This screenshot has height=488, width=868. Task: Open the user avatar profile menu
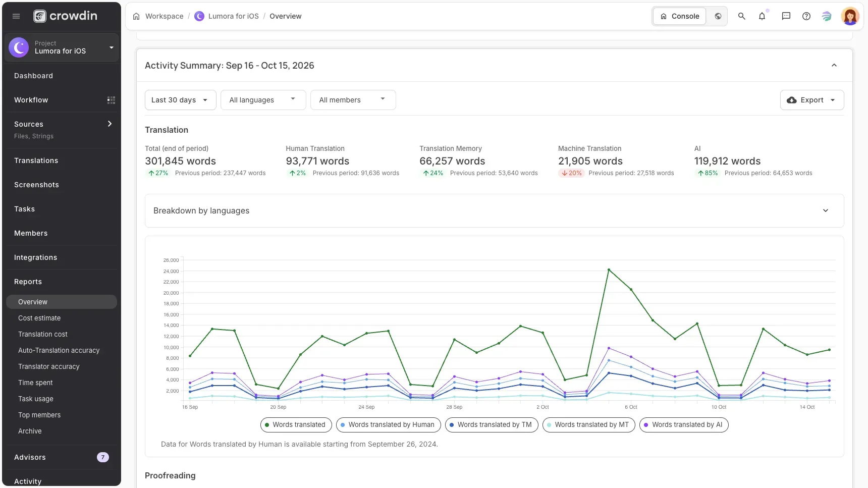tap(850, 16)
